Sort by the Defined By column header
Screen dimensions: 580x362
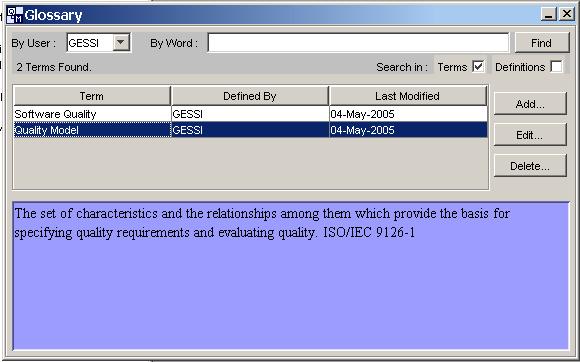tap(250, 96)
